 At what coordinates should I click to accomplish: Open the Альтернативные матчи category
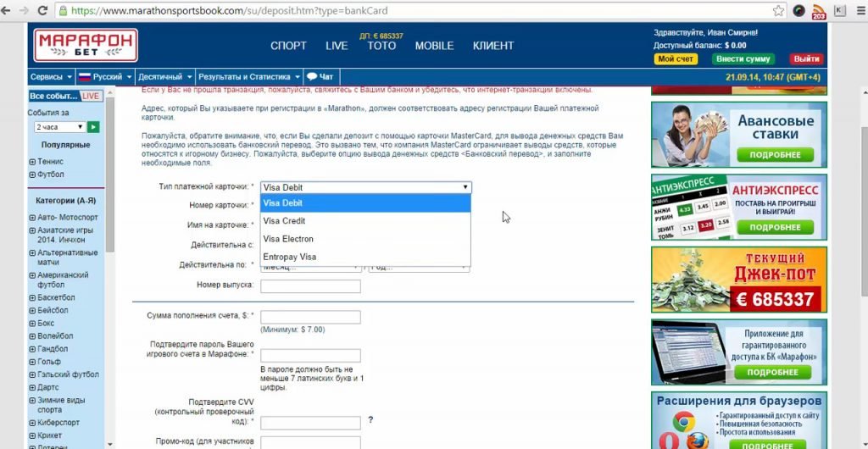click(x=68, y=258)
